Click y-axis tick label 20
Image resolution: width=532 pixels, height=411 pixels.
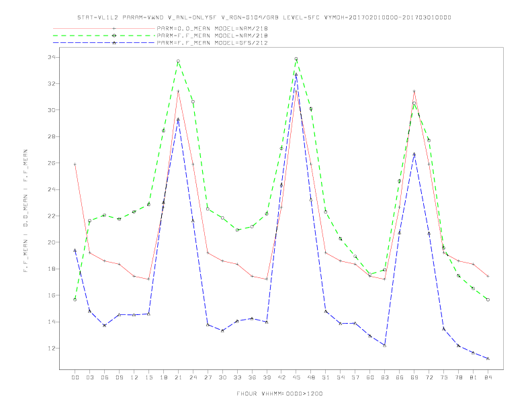pos(52,242)
